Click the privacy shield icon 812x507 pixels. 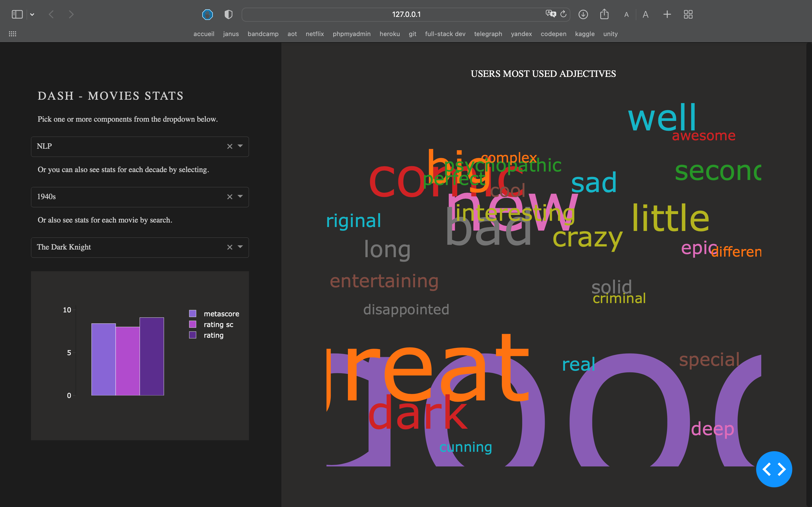(228, 14)
